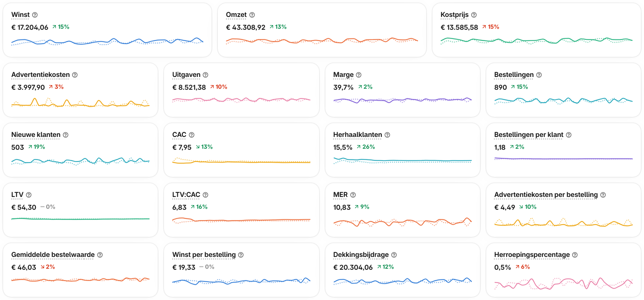This screenshot has width=644, height=300.
Task: Open the CAC question mark icon
Action: point(192,135)
